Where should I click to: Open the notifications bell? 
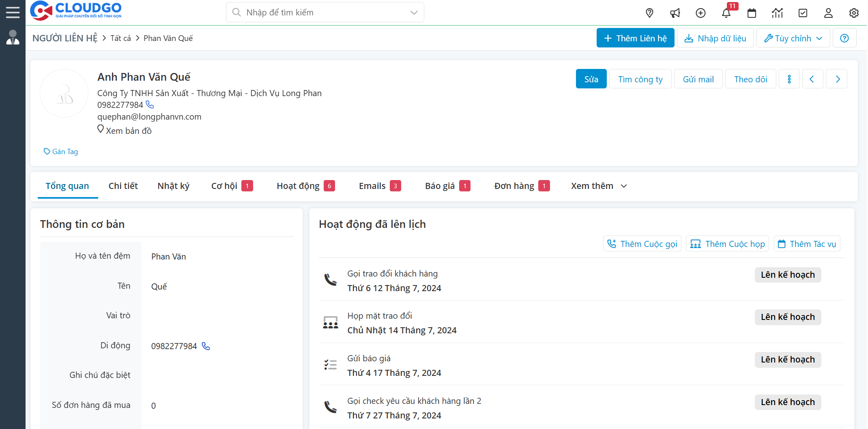tap(726, 13)
